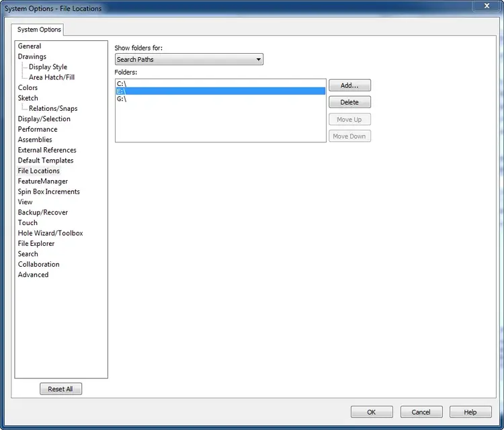Go to the Colors options

click(x=28, y=87)
